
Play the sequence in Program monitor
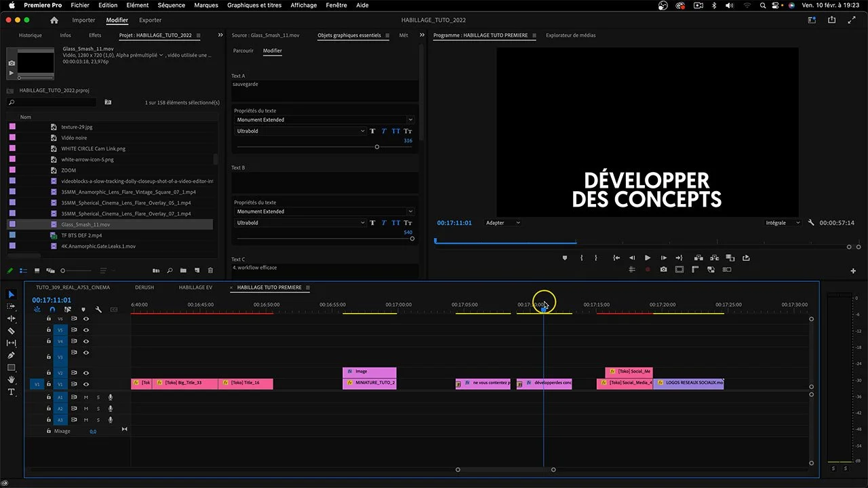click(648, 258)
